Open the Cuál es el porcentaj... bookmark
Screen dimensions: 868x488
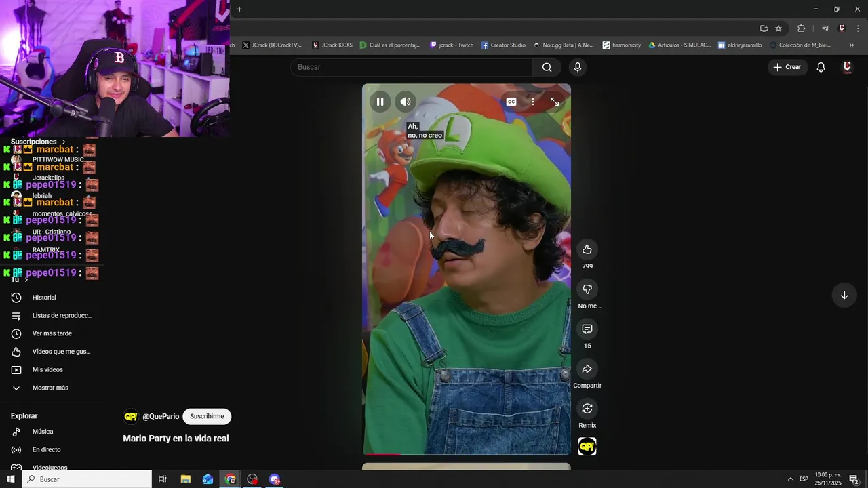click(x=391, y=45)
